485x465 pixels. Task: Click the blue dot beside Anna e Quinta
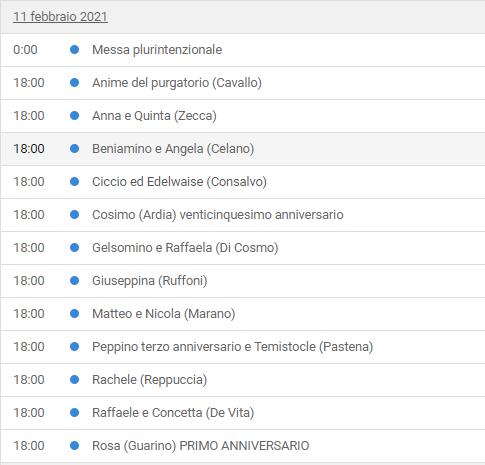click(75, 116)
